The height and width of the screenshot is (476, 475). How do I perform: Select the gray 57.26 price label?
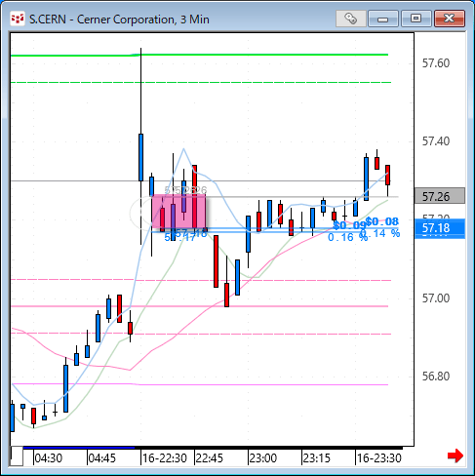[440, 196]
